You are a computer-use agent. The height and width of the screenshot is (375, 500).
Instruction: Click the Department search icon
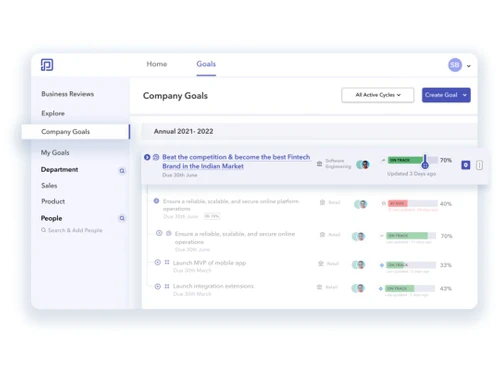point(122,171)
